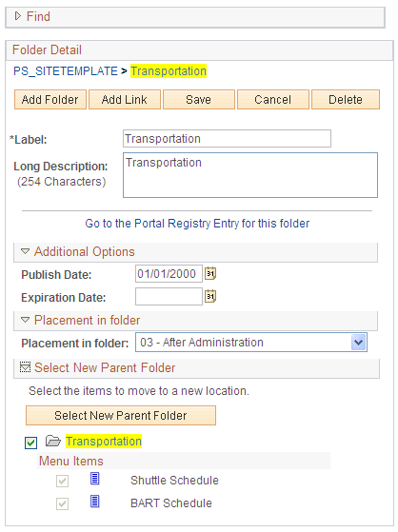Uncheck the Transportation folder checkbox

click(x=30, y=443)
